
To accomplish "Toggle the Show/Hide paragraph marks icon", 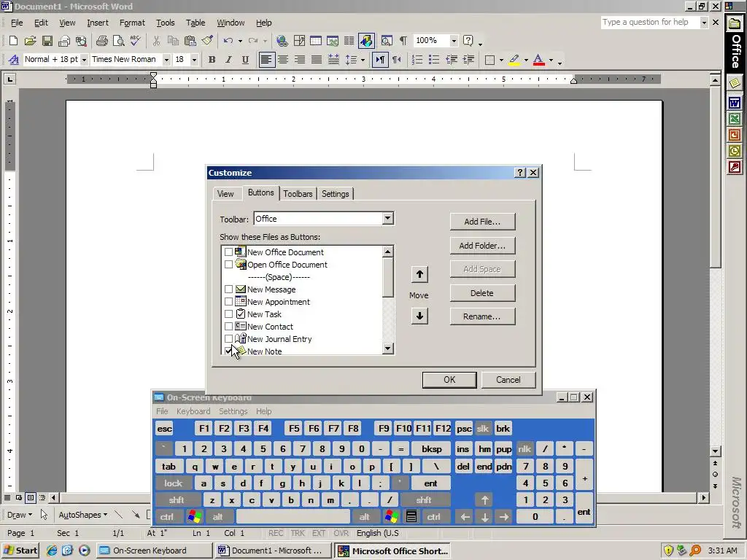I will 403,41.
